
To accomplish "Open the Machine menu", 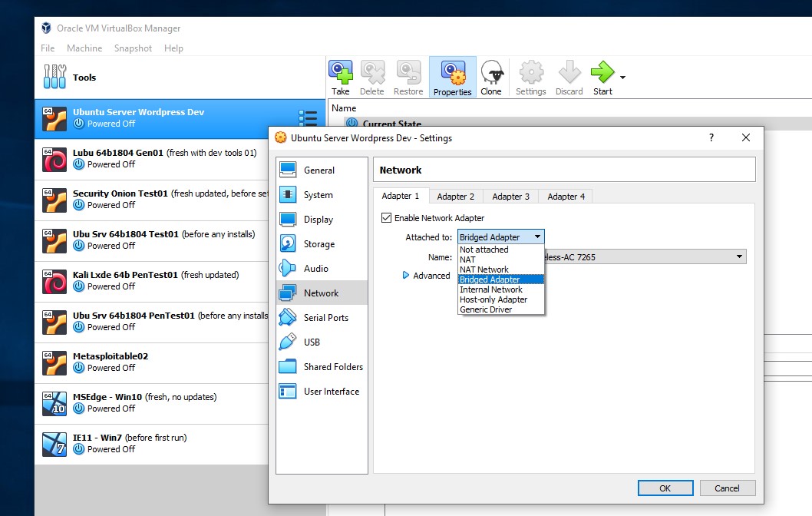I will coord(84,48).
